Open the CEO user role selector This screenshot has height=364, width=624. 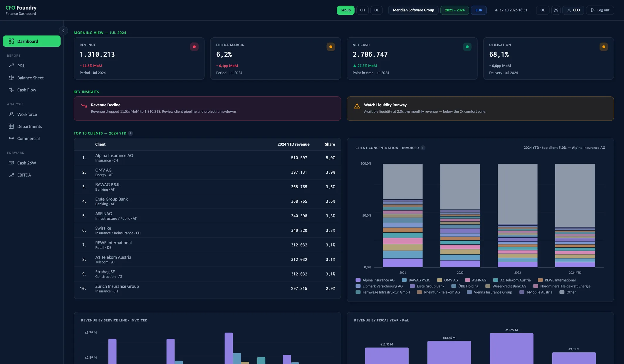coord(573,10)
